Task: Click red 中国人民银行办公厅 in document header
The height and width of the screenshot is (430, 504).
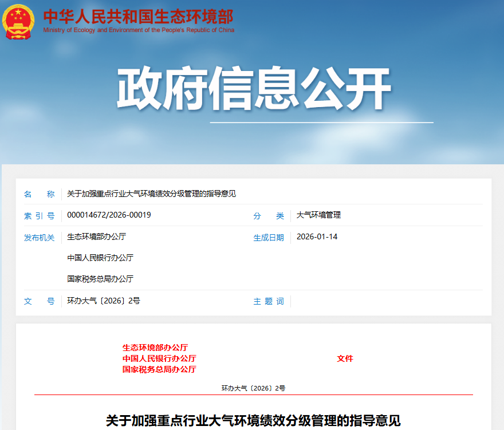Action: click(159, 358)
